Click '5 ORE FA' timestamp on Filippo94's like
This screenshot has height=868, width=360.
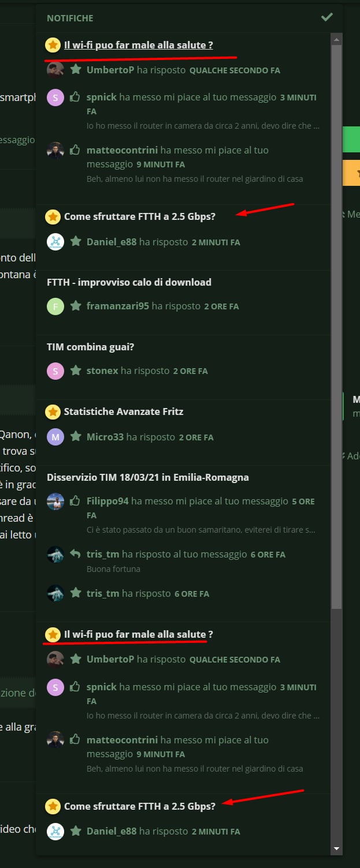tap(201, 508)
